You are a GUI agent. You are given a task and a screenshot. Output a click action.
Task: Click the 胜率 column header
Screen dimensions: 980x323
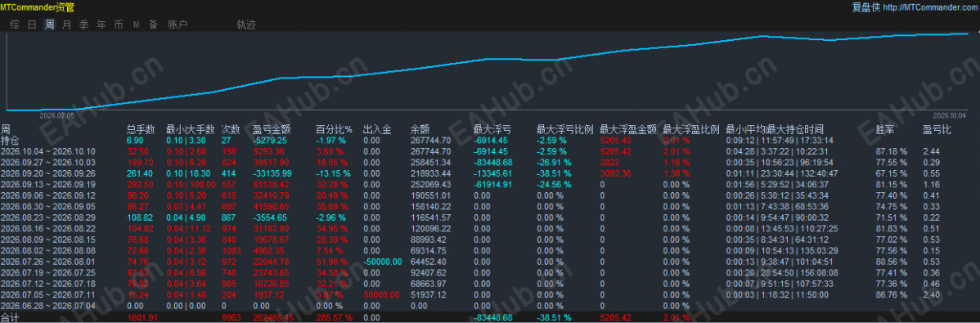pyautogui.click(x=885, y=130)
